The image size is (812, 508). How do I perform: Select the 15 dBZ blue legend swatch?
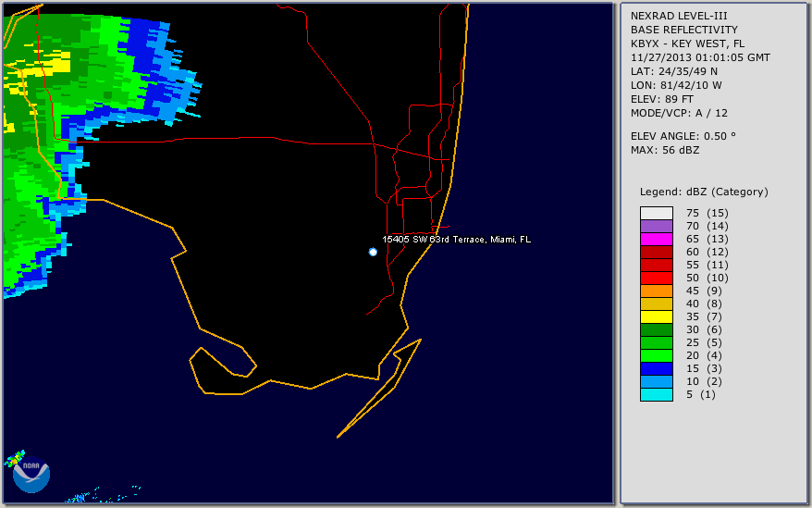tap(656, 368)
